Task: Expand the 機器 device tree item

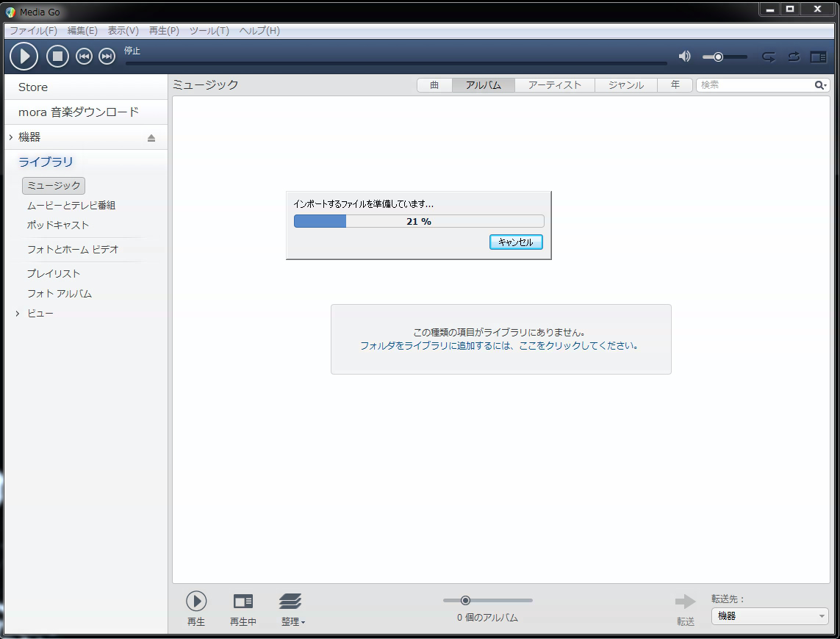Action: pyautogui.click(x=11, y=137)
